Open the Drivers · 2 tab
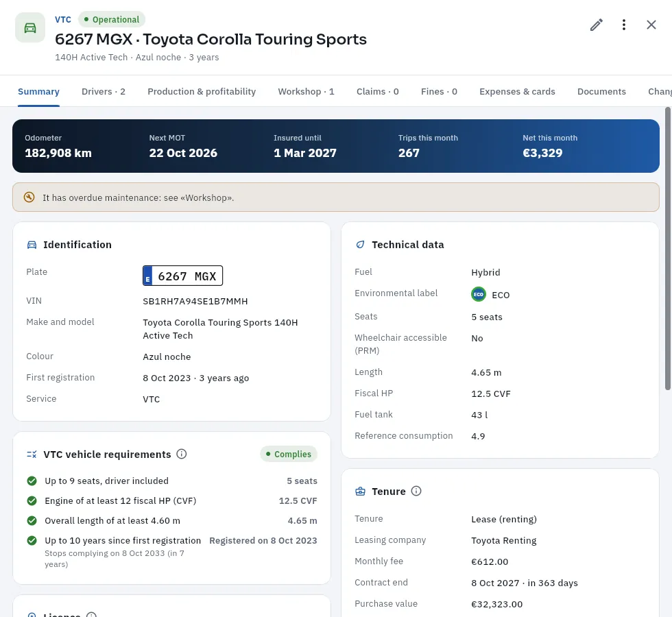The width and height of the screenshot is (672, 617). pyautogui.click(x=104, y=91)
